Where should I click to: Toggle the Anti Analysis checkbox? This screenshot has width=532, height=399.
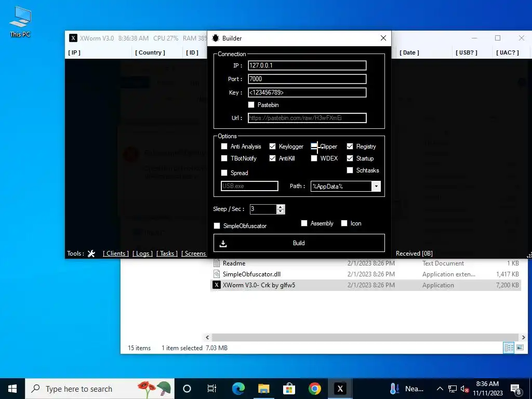[x=224, y=146]
